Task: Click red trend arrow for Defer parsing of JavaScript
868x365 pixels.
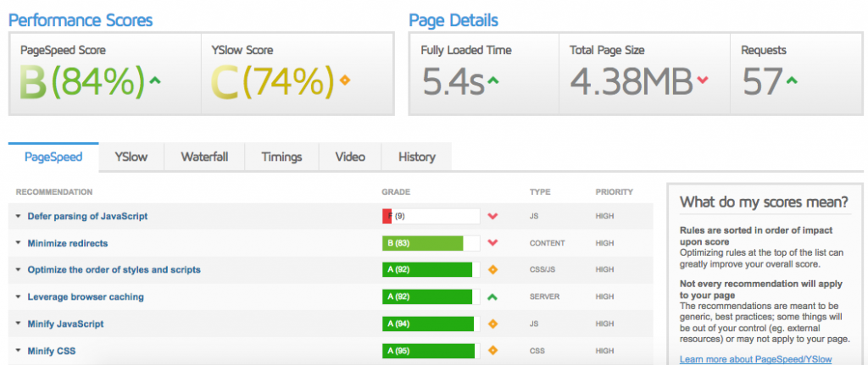Action: pos(492,217)
